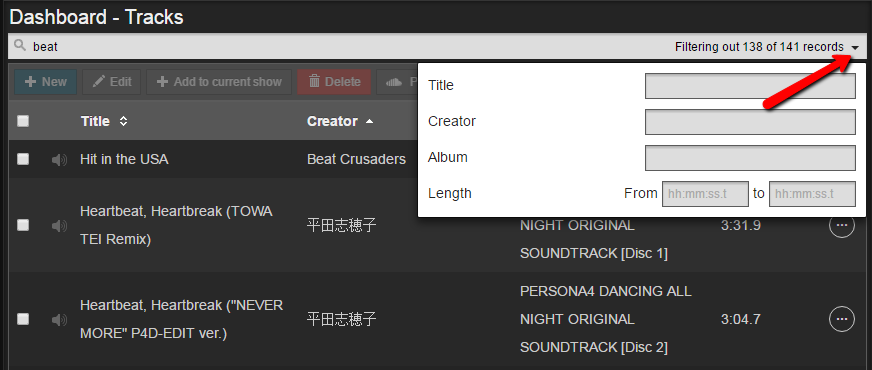Click the Creator filter input field

pos(750,121)
